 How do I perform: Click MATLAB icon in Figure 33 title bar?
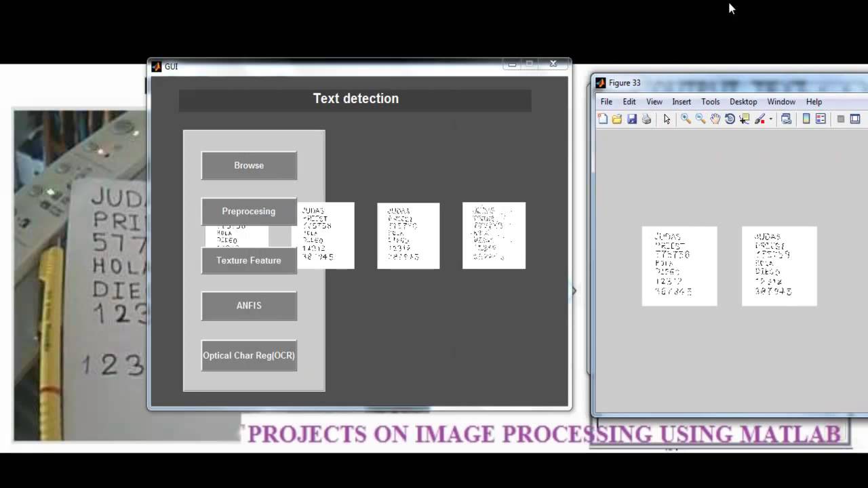coord(600,83)
